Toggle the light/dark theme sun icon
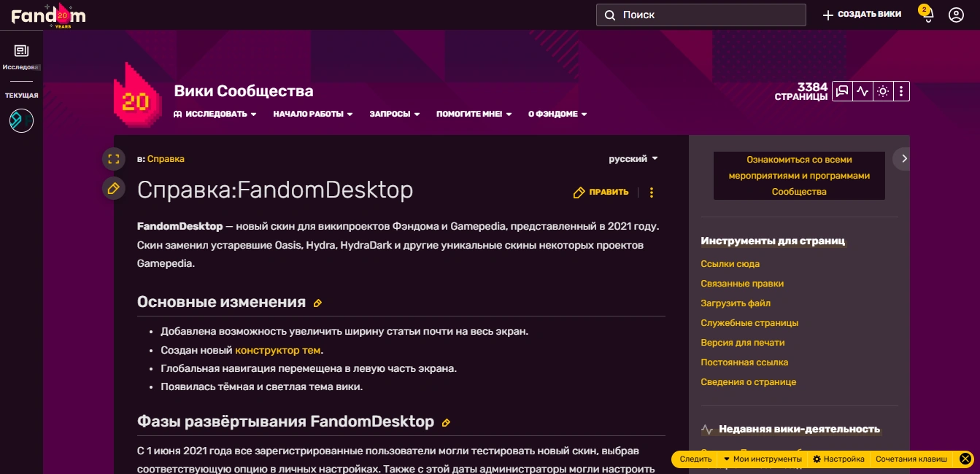Image resolution: width=980 pixels, height=474 pixels. (883, 91)
